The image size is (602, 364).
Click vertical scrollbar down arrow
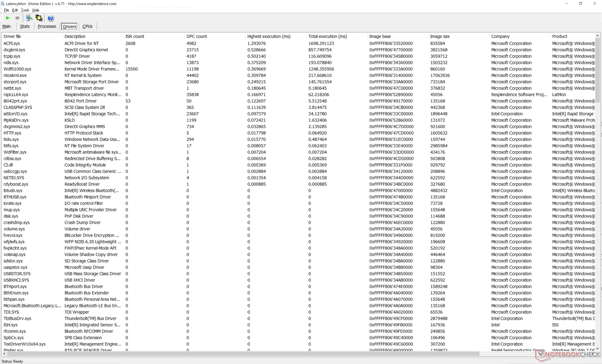598,348
